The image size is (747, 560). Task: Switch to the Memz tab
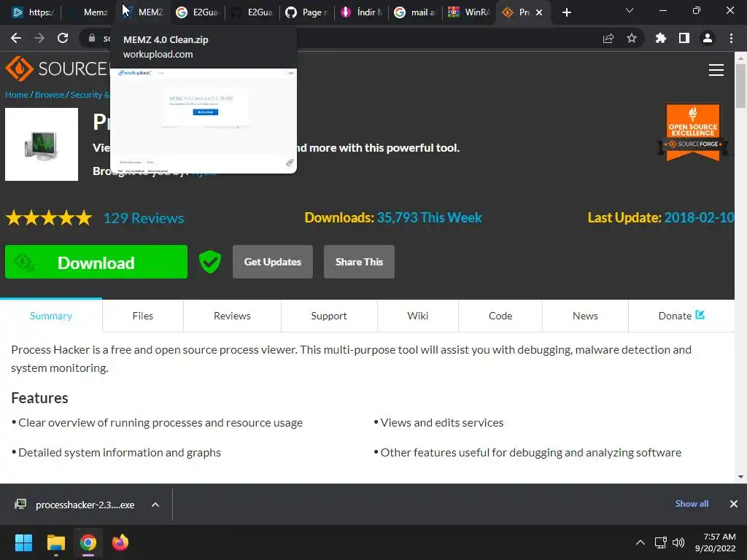point(88,12)
